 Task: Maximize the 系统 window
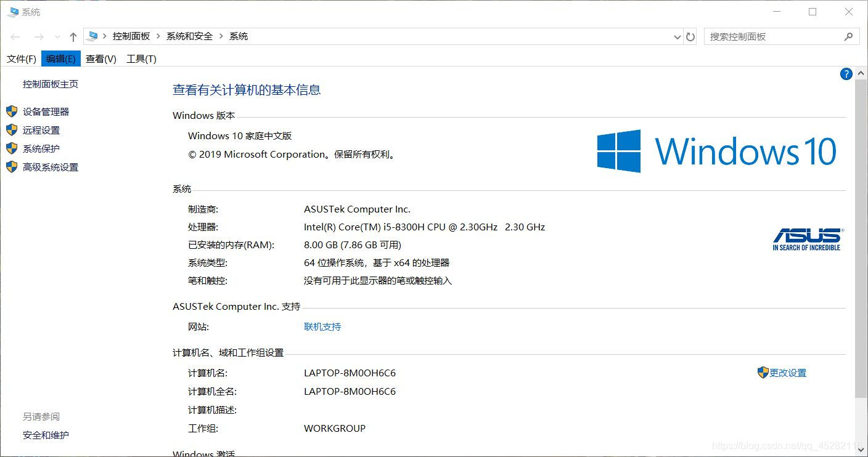[x=813, y=12]
